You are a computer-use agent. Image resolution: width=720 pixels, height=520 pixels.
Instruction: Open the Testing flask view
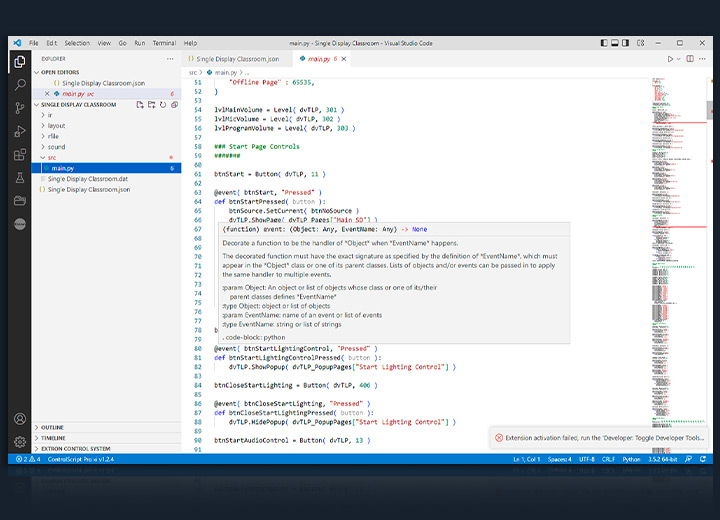point(20,178)
